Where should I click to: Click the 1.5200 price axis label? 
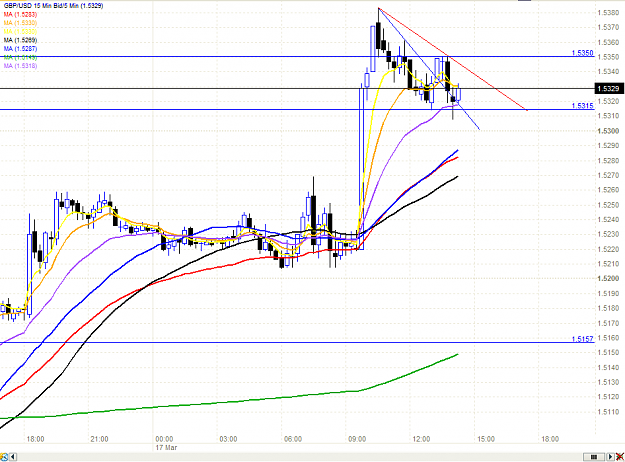pos(608,278)
